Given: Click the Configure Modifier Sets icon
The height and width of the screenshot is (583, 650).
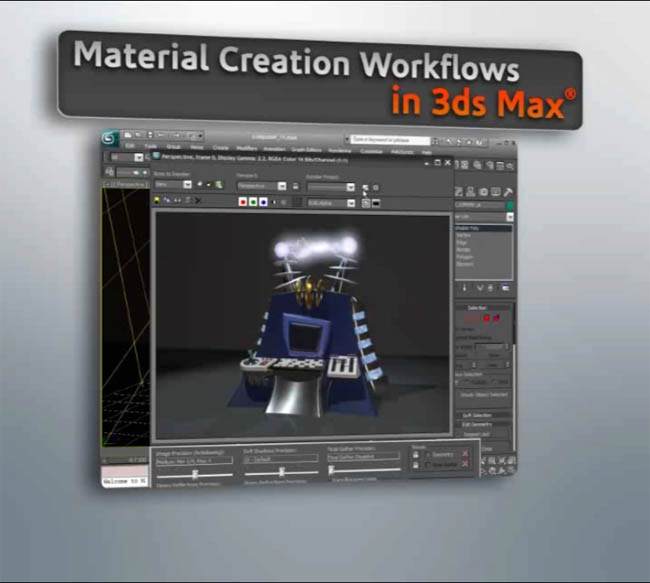Looking at the screenshot, I should pos(505,288).
